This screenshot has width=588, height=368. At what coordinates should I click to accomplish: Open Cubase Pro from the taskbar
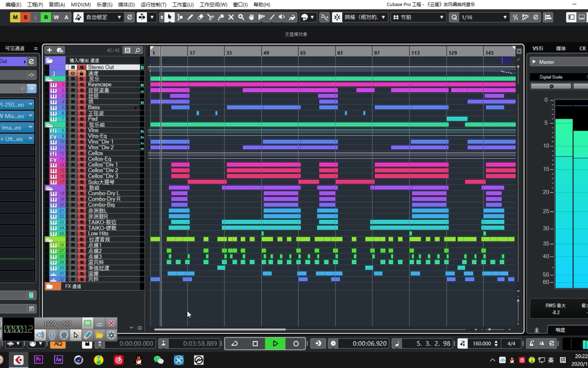[19, 360]
